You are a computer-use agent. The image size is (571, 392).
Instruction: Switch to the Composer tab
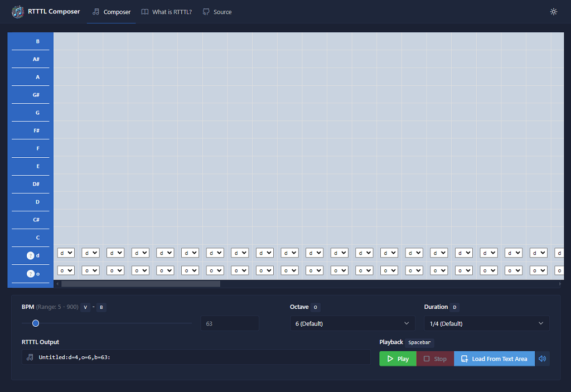click(112, 12)
